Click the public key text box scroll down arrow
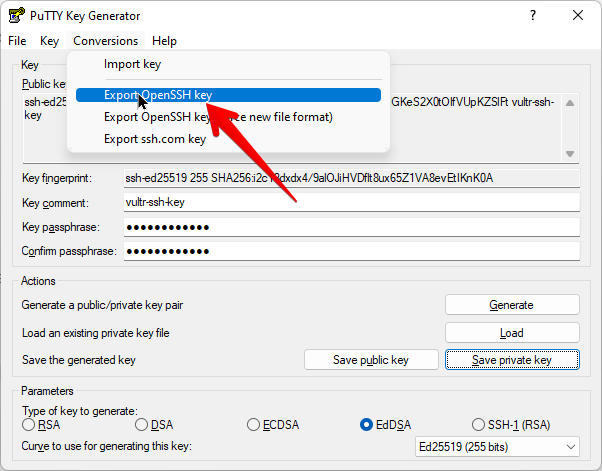 pos(570,154)
